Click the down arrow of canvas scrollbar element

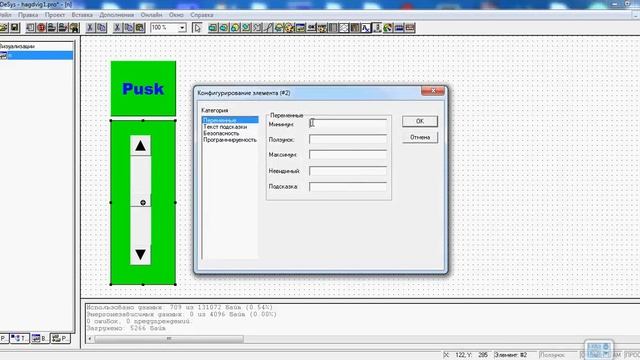pos(140,255)
